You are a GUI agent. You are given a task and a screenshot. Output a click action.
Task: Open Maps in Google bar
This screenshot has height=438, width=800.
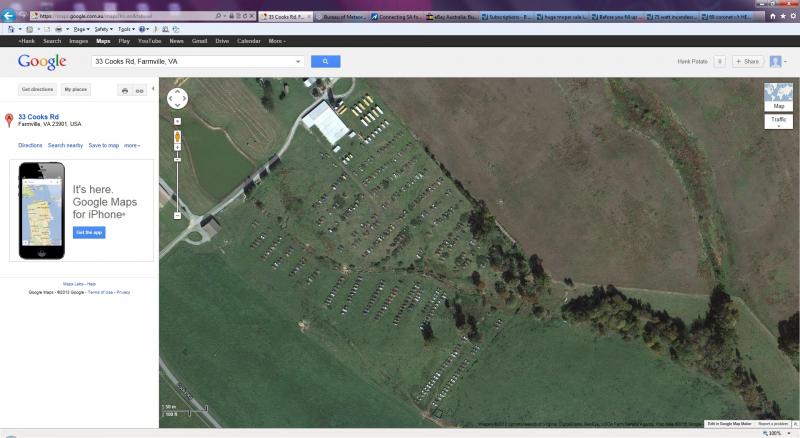pyautogui.click(x=103, y=41)
